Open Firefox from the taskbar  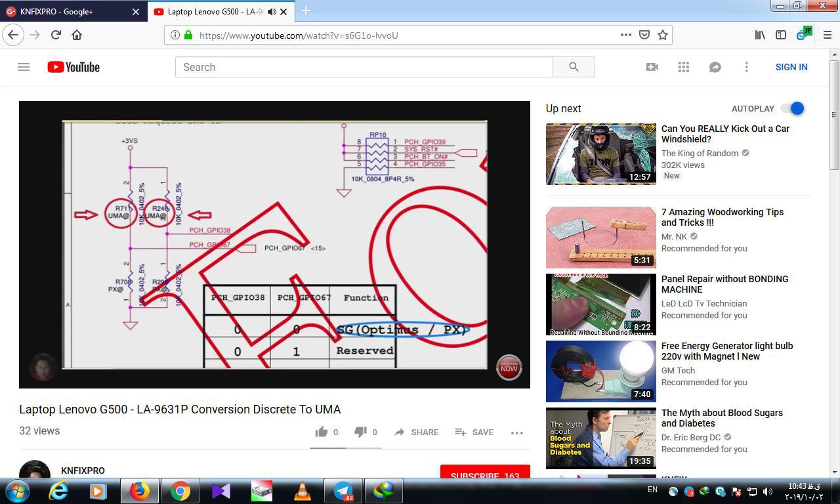coord(139,491)
